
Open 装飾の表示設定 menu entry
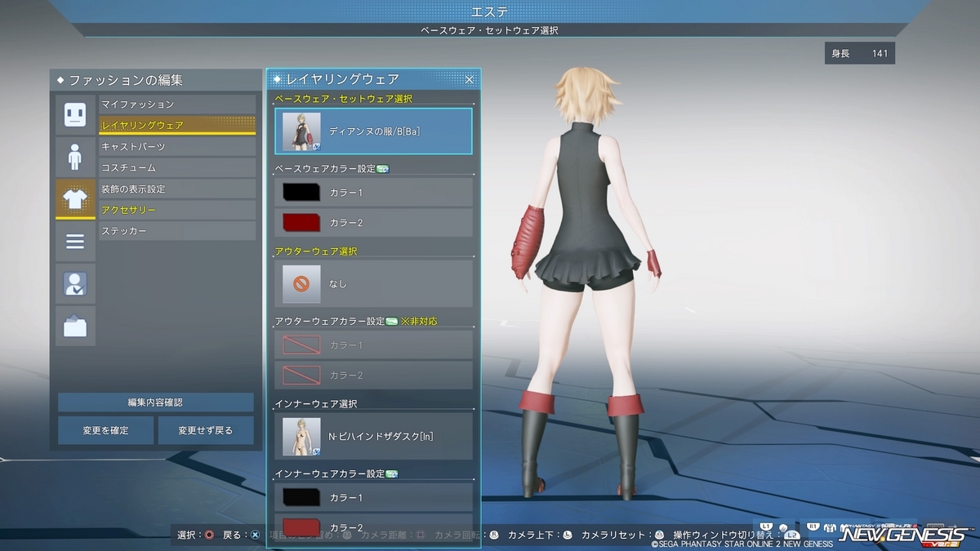pos(177,189)
